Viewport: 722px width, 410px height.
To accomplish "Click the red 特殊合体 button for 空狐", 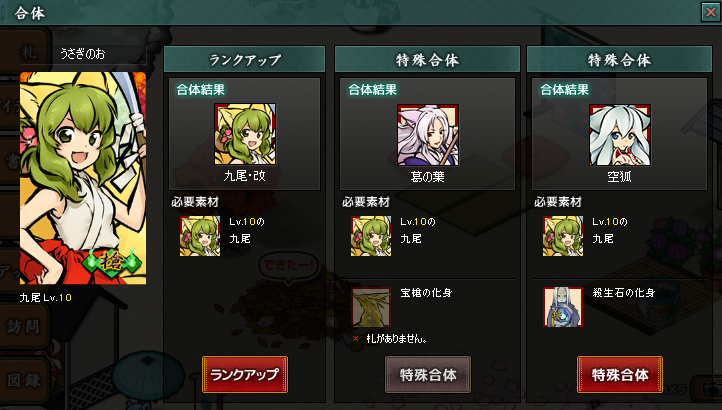I will point(620,375).
